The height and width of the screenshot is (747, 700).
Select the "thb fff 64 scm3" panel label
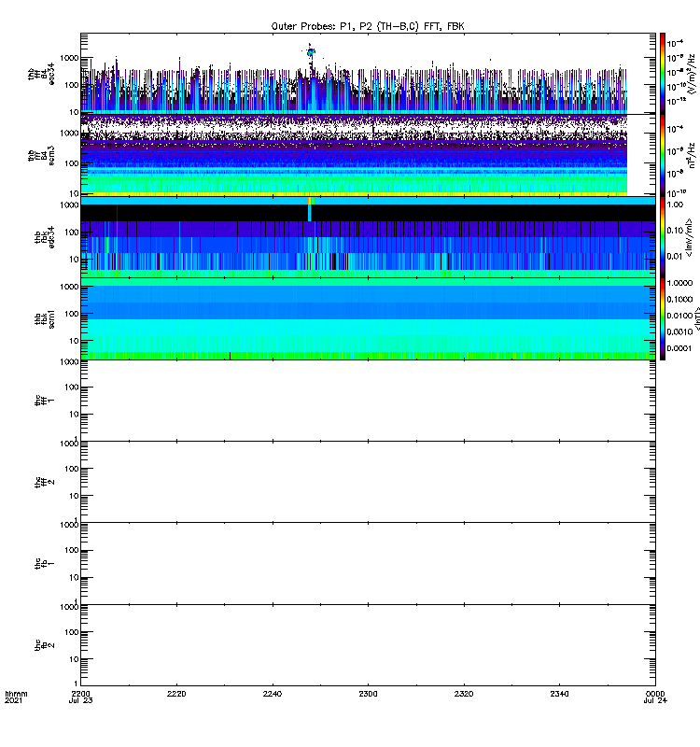41,155
